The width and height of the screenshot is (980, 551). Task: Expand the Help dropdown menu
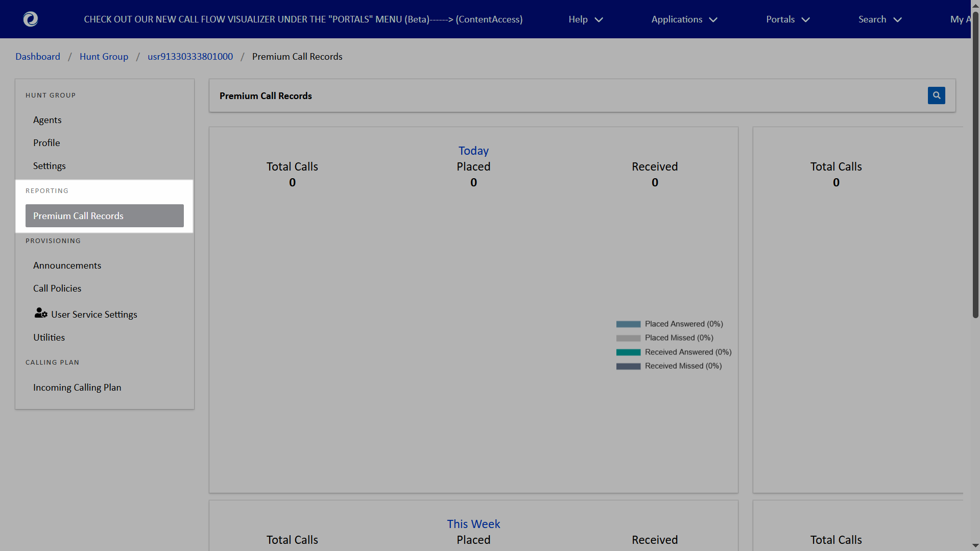point(585,19)
